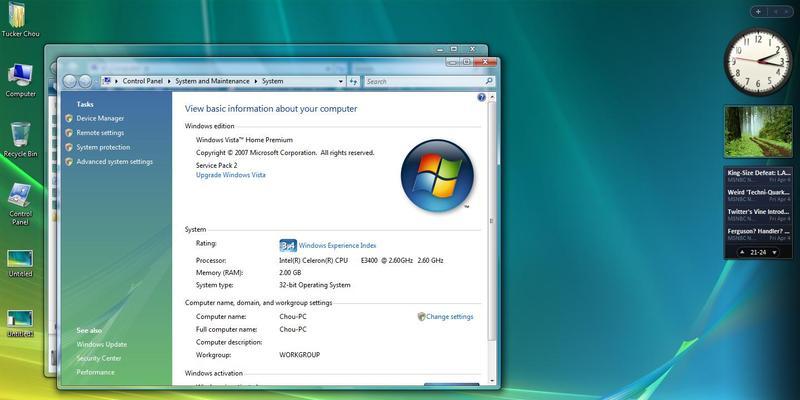Open Remote settings from Tasks

100,133
